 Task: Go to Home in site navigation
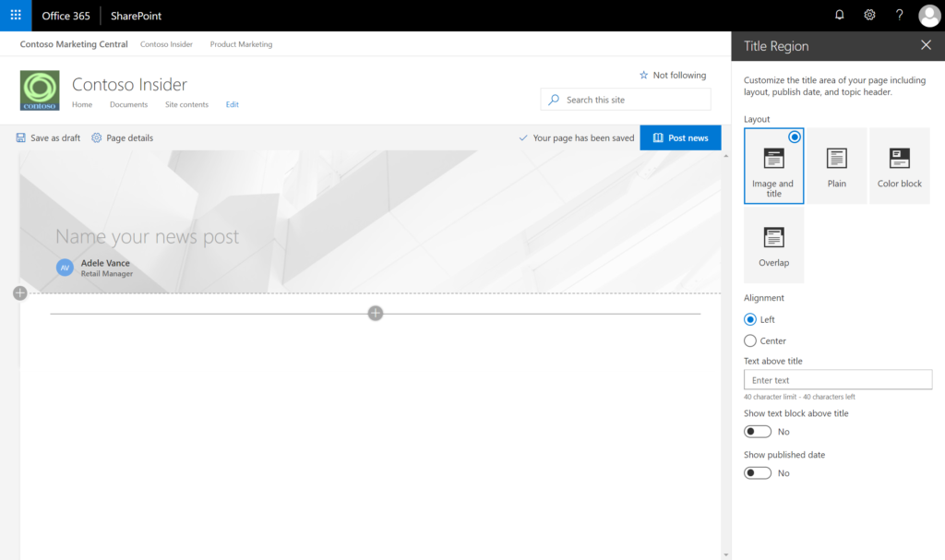82,104
